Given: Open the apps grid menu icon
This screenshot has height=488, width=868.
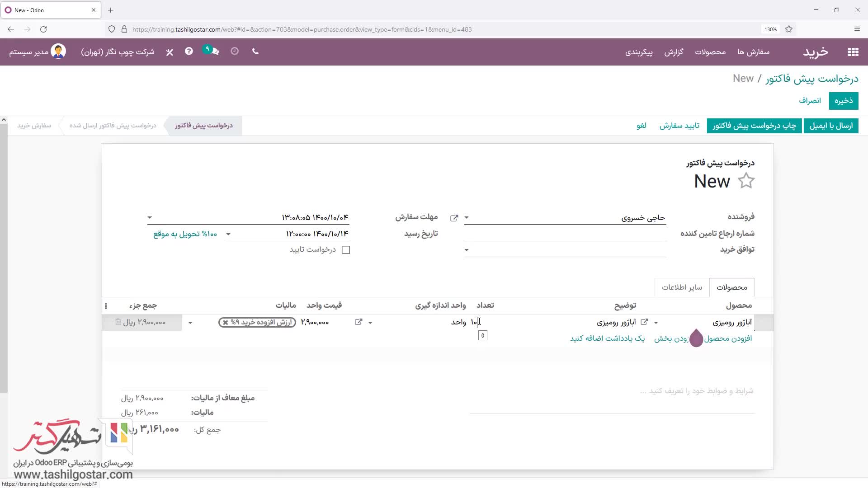Looking at the screenshot, I should coord(853,52).
